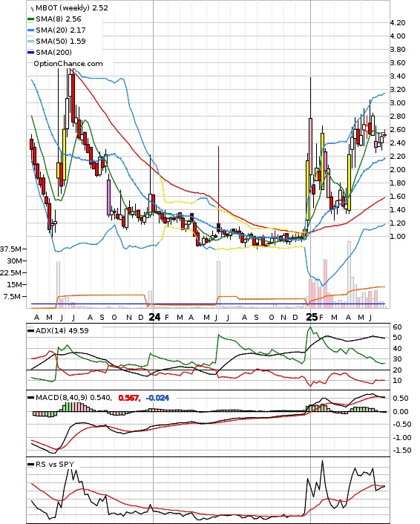Image resolution: width=420 pixels, height=524 pixels.
Task: Click the 1.00 price axis label
Action: click(398, 237)
